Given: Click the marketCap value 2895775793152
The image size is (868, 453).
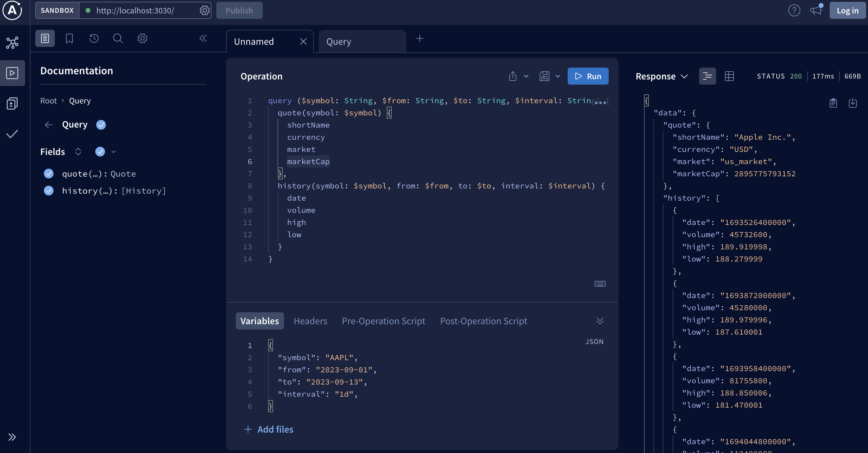Looking at the screenshot, I should [x=765, y=174].
